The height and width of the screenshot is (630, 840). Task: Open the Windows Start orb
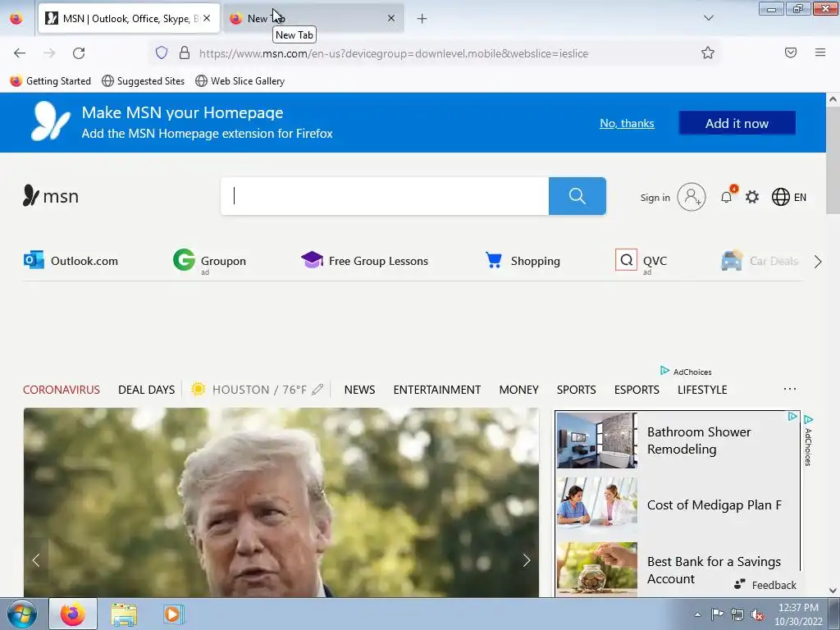point(21,614)
